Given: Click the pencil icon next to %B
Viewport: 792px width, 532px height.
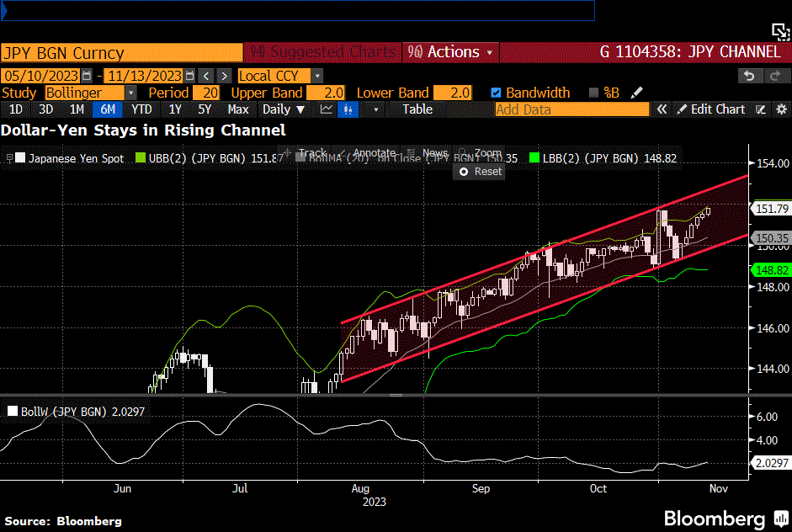Looking at the screenshot, I should click(637, 93).
